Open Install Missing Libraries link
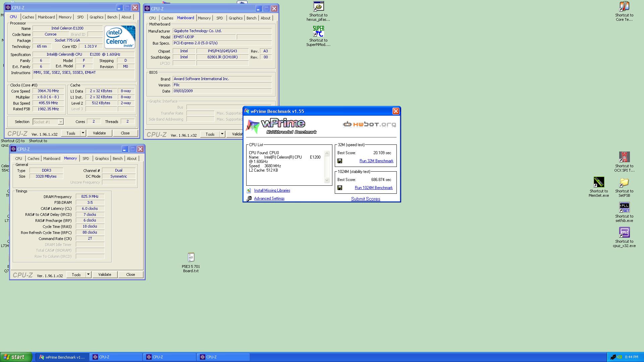 [272, 191]
